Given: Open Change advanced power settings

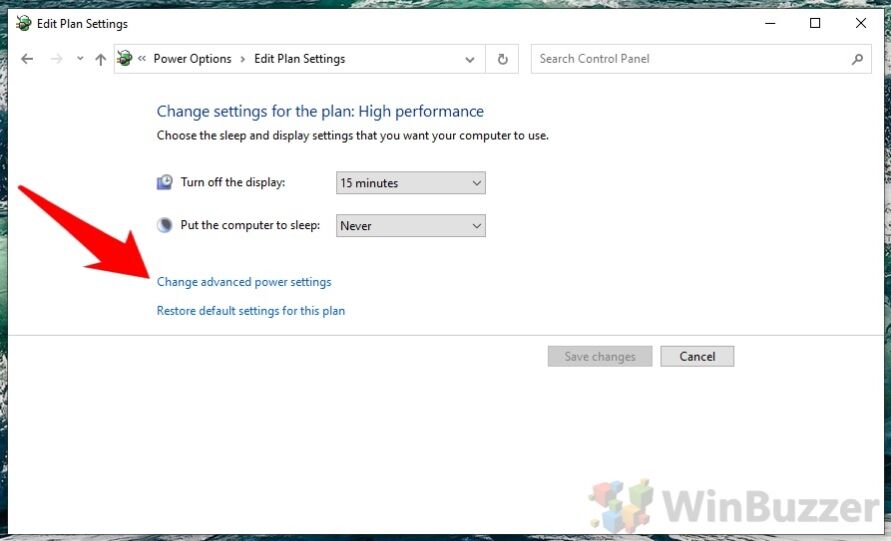Looking at the screenshot, I should tap(244, 282).
